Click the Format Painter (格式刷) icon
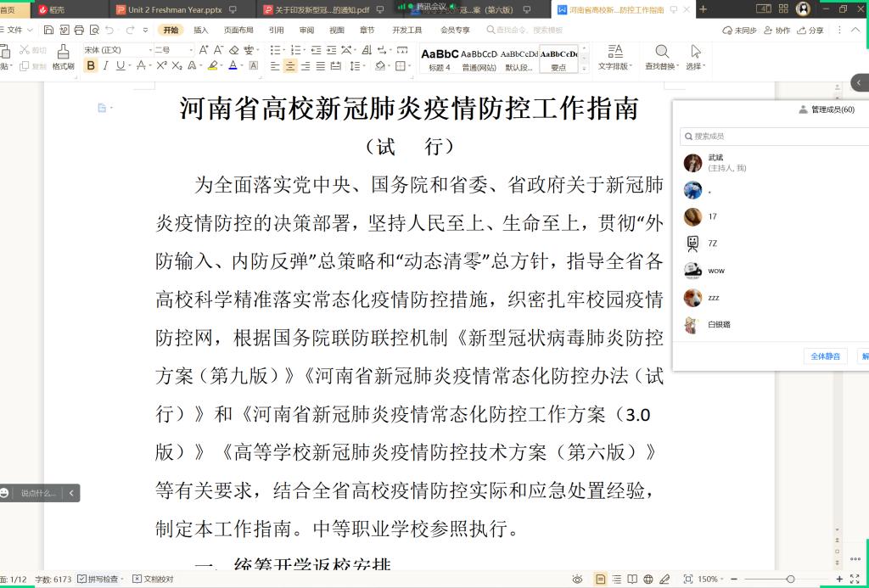The width and height of the screenshot is (869, 588). click(x=63, y=54)
